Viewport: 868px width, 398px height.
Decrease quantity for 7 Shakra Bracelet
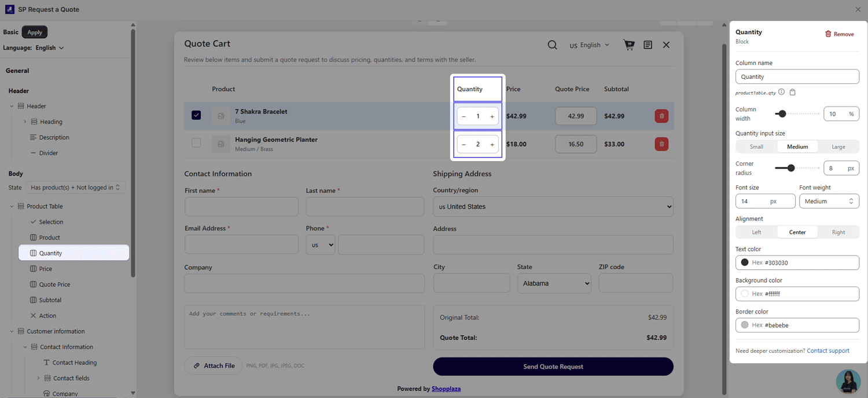point(464,116)
